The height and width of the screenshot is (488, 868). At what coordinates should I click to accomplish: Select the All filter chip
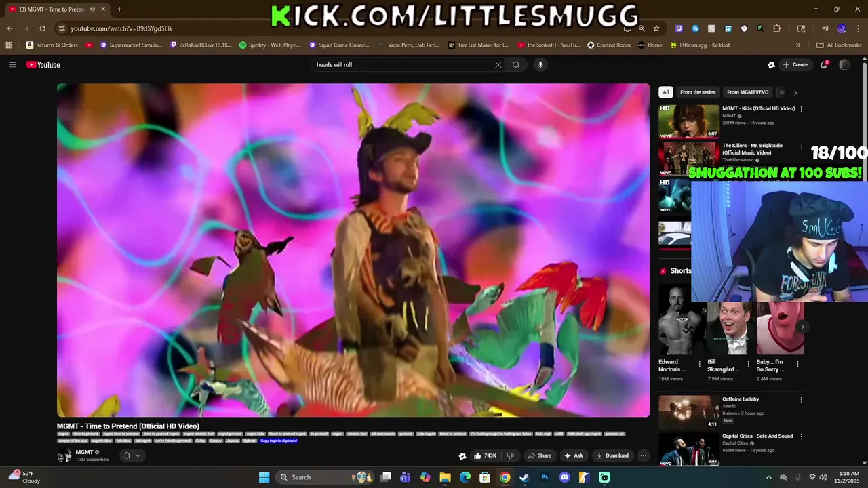point(666,92)
